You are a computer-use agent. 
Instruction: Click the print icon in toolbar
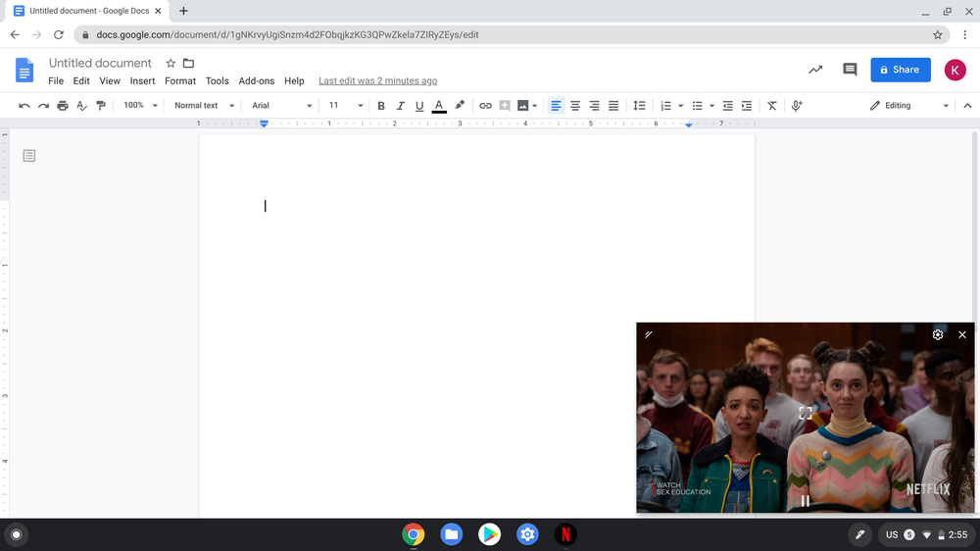[63, 106]
